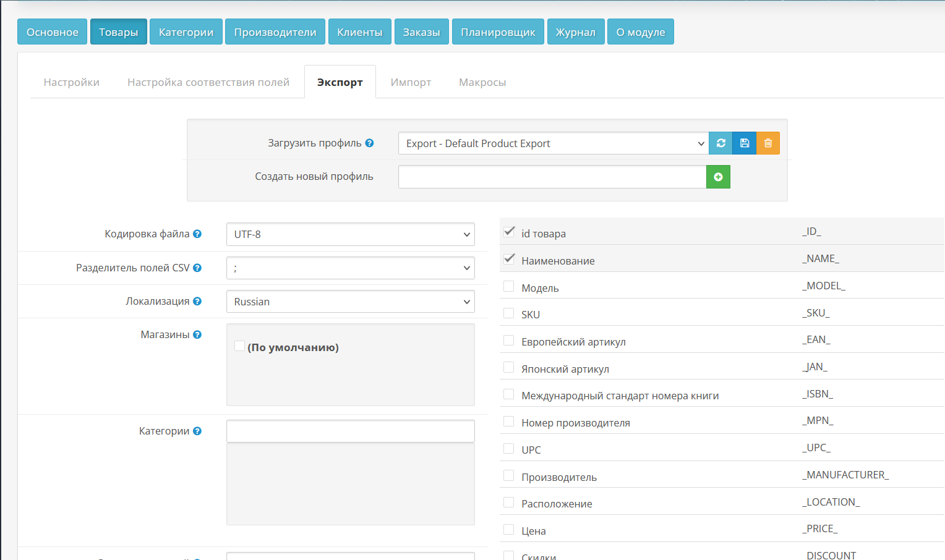Open the help tooltip beside Загрузить профиль
This screenshot has height=560, width=945.
pos(369,142)
